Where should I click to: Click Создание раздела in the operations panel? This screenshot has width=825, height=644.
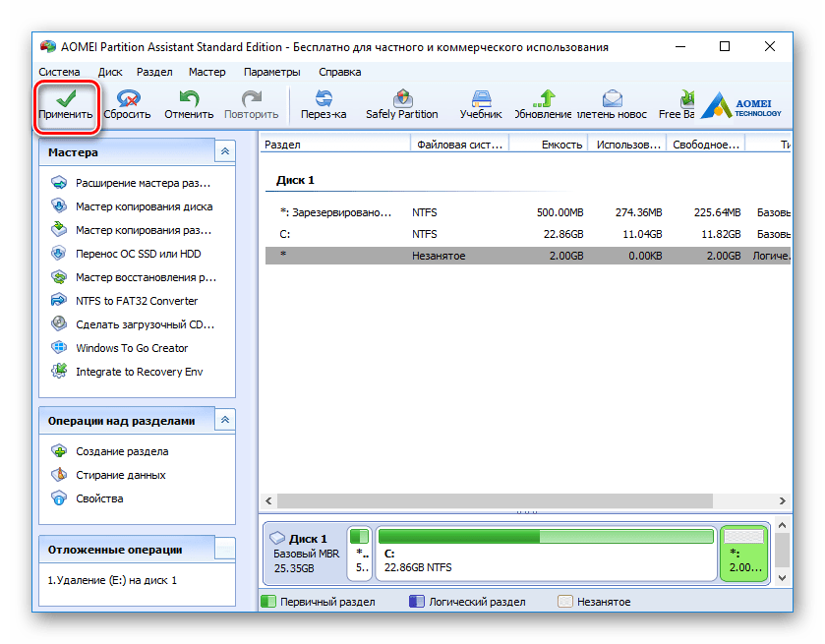point(121,451)
